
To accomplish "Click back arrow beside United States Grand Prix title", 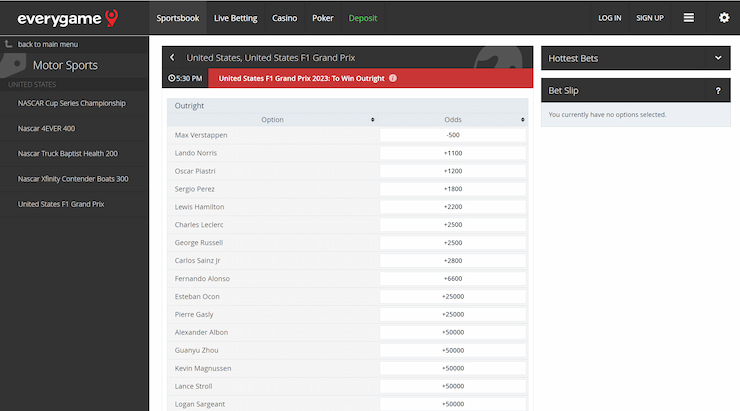I will pyautogui.click(x=172, y=58).
